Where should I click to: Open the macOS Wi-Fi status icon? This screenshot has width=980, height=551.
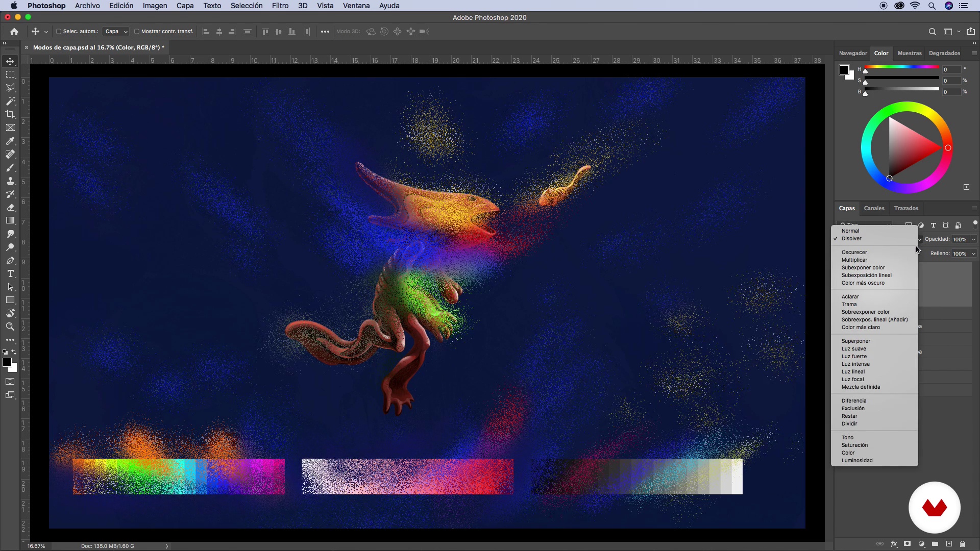click(915, 6)
